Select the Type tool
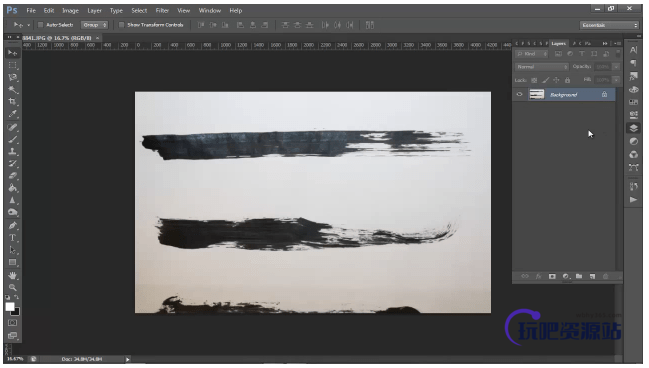 (12, 238)
